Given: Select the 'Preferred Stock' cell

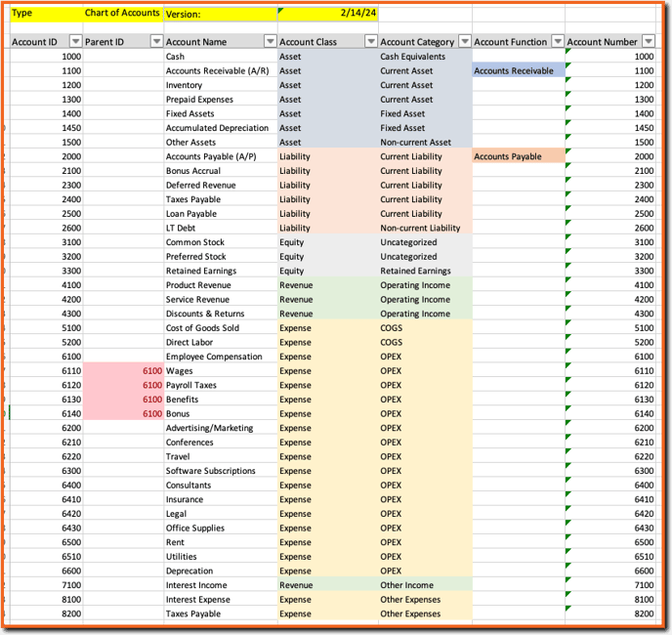Looking at the screenshot, I should click(x=221, y=256).
